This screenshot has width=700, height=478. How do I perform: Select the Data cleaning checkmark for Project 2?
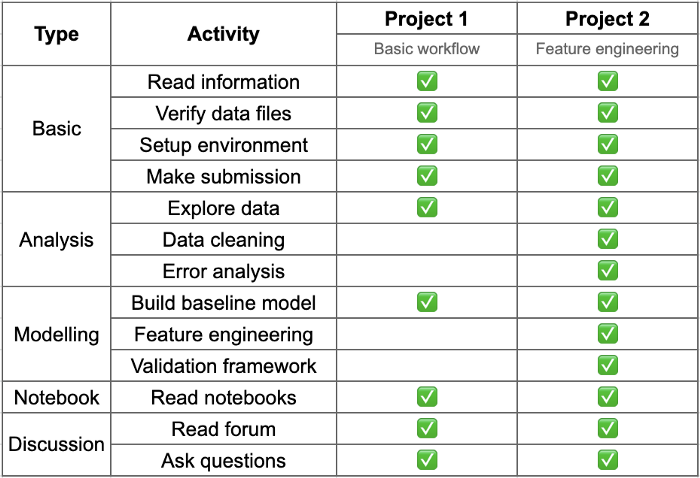point(608,239)
